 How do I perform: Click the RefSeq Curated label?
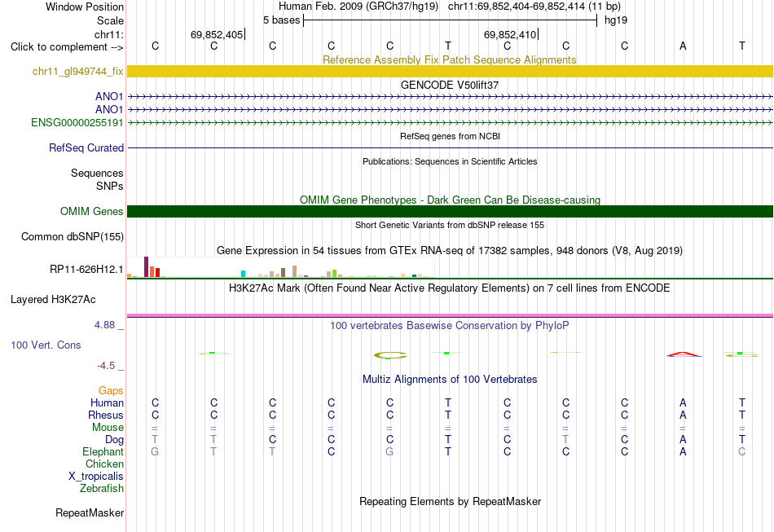[x=86, y=147]
